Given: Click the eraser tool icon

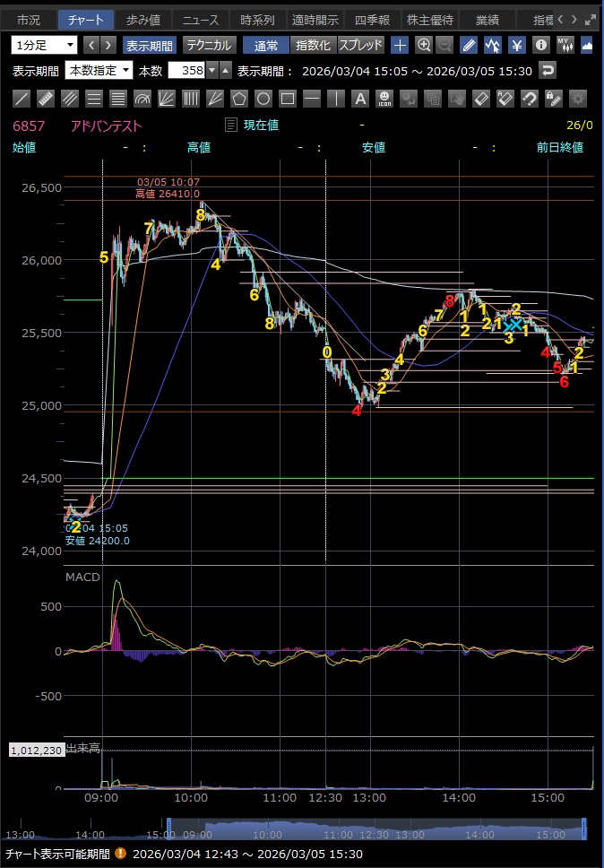Looking at the screenshot, I should click(480, 99).
